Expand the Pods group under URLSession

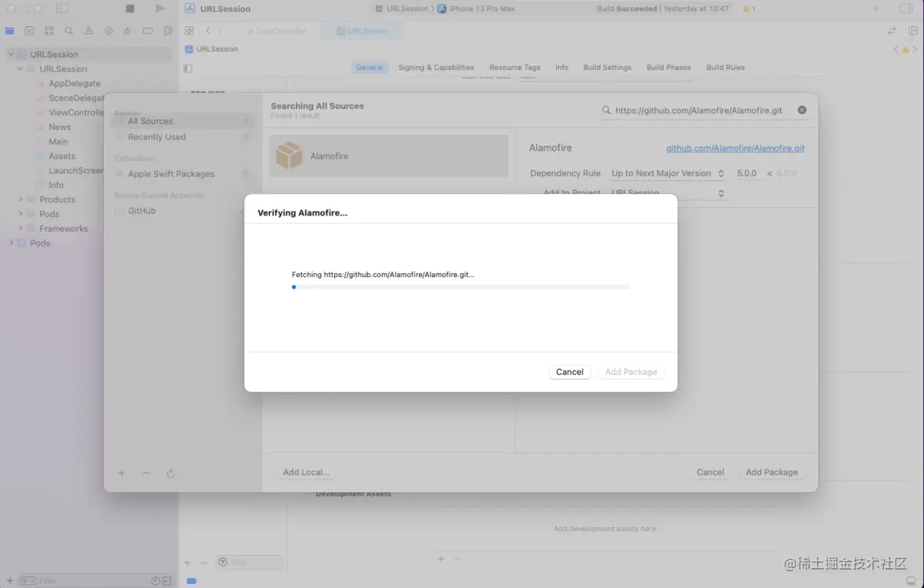pos(21,214)
